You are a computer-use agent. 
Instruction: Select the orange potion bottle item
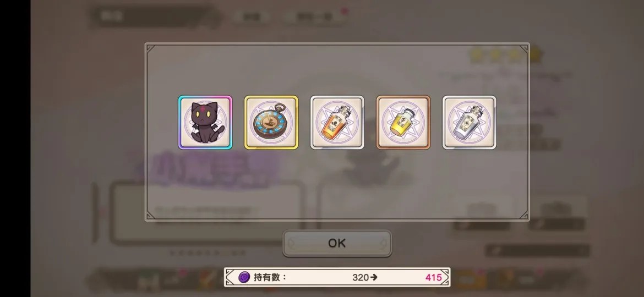(x=337, y=123)
